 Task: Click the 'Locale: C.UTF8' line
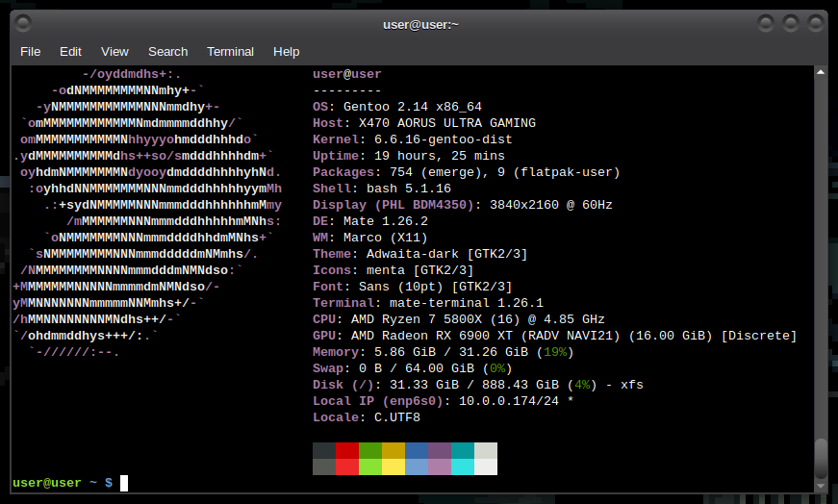tap(367, 417)
